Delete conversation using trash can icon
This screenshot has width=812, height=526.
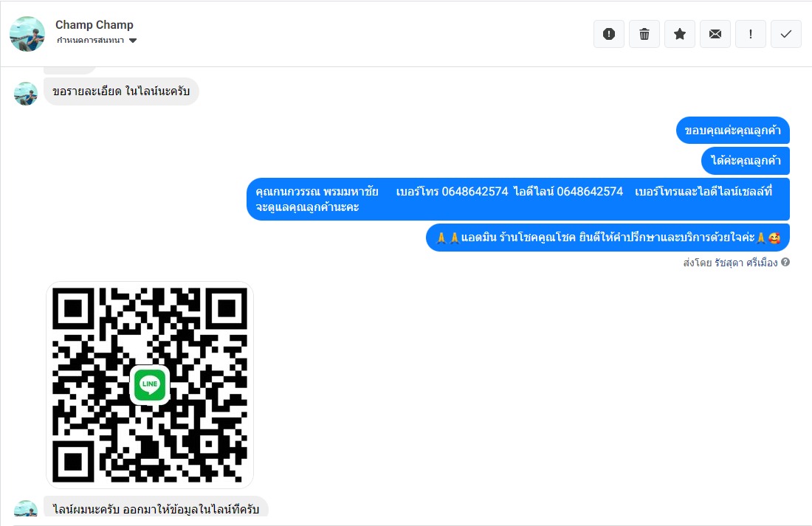[x=644, y=34]
